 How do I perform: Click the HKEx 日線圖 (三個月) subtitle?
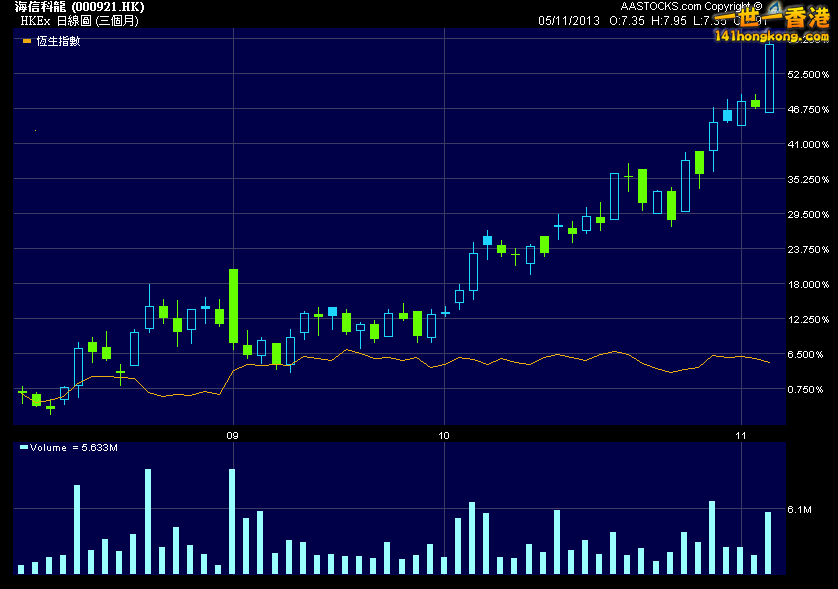click(80, 21)
